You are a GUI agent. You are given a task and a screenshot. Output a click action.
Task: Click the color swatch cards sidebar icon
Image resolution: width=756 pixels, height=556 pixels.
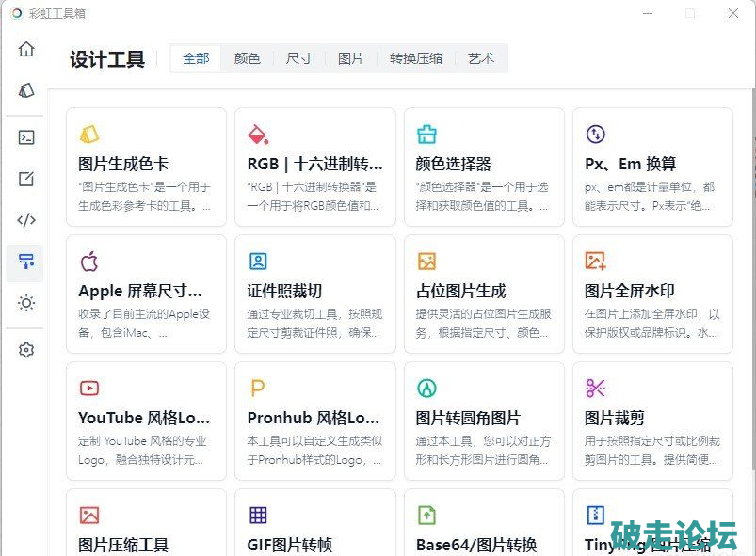click(x=26, y=90)
